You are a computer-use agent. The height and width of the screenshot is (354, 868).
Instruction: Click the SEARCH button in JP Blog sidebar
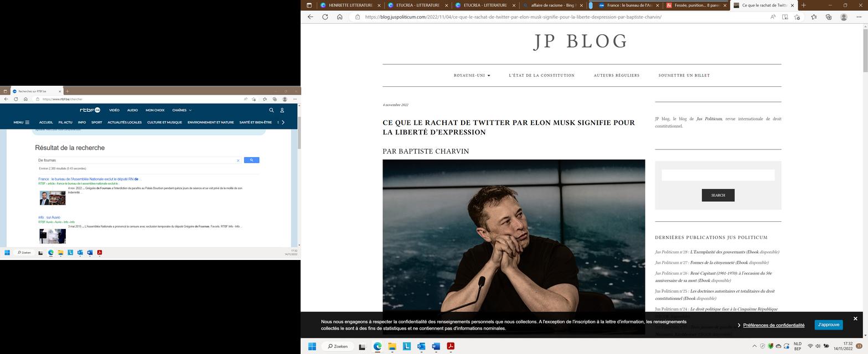point(718,195)
